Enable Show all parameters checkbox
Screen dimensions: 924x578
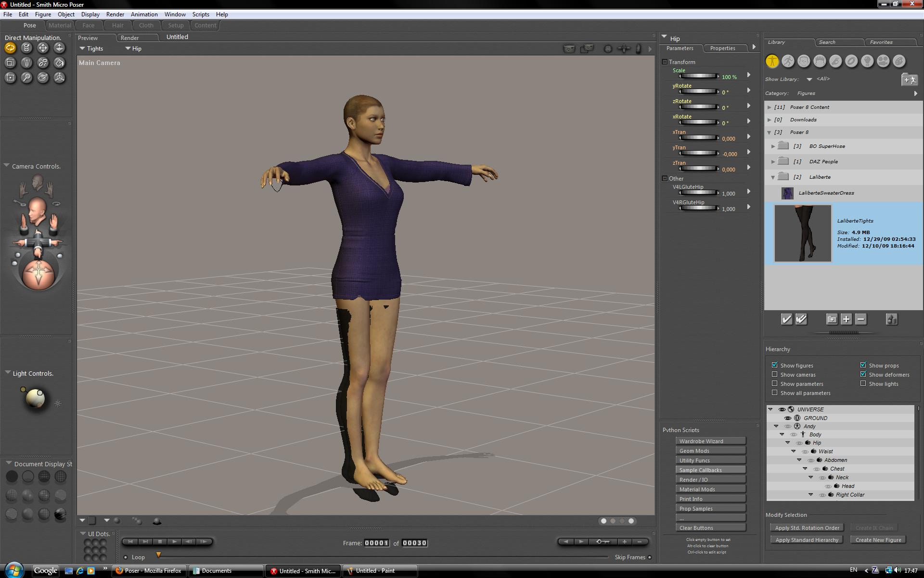[x=774, y=393]
